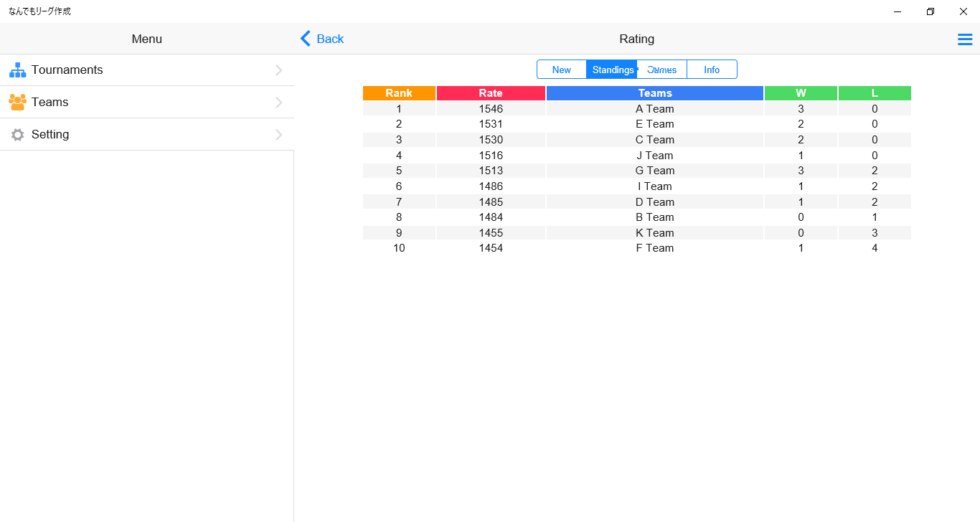Switch to the New tab
The image size is (980, 522).
[x=562, y=70]
